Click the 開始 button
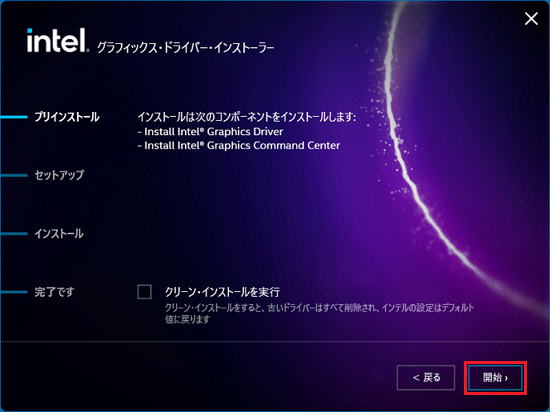 (x=495, y=378)
